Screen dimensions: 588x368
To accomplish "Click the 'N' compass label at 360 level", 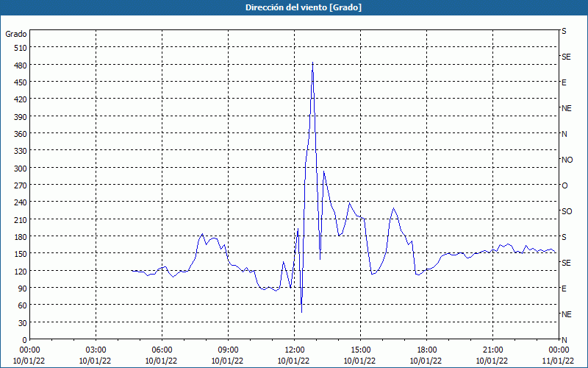I will (564, 134).
